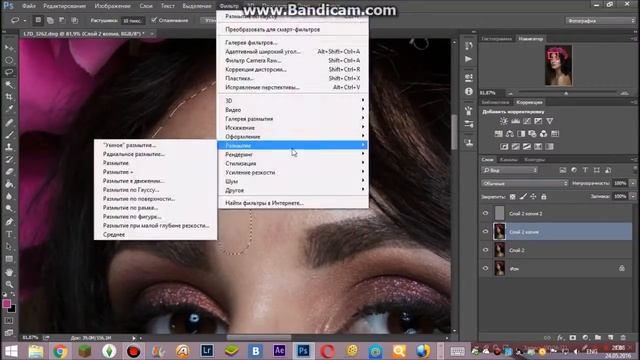Expand the 'Галерея размытия' submenu
This screenshot has height=360, width=640.
tap(293, 119)
